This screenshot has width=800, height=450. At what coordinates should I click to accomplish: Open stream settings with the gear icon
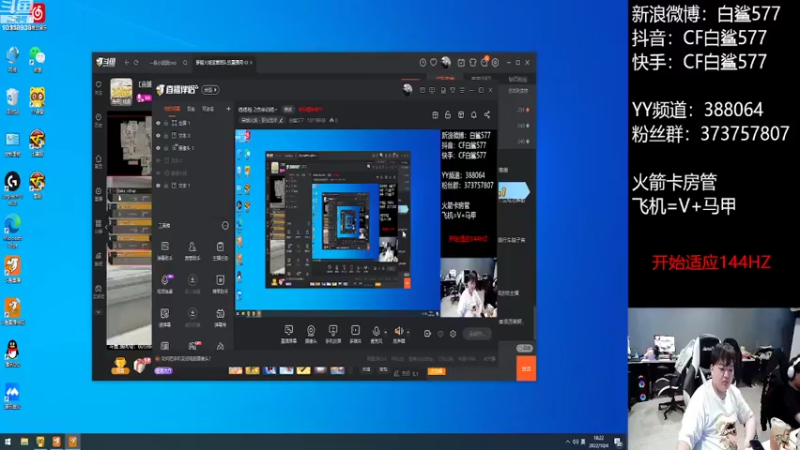(453, 334)
